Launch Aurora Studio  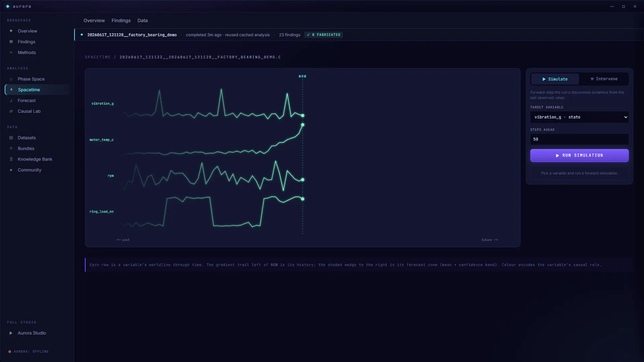point(38,333)
